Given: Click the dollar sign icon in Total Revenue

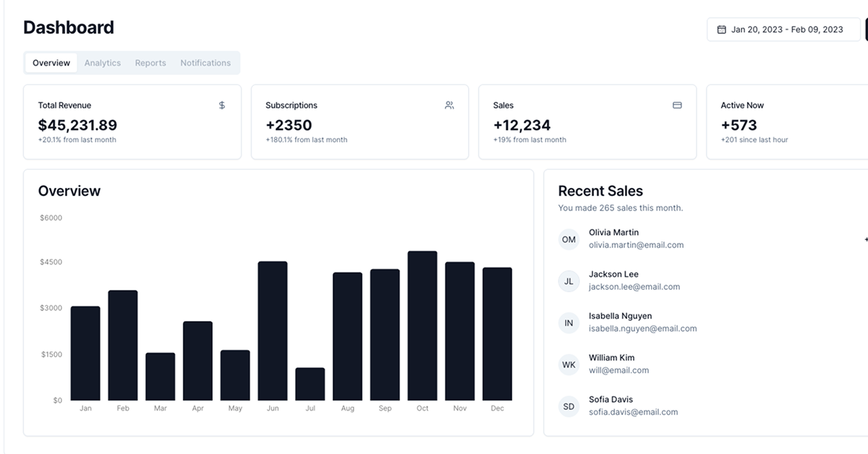Looking at the screenshot, I should click(222, 106).
